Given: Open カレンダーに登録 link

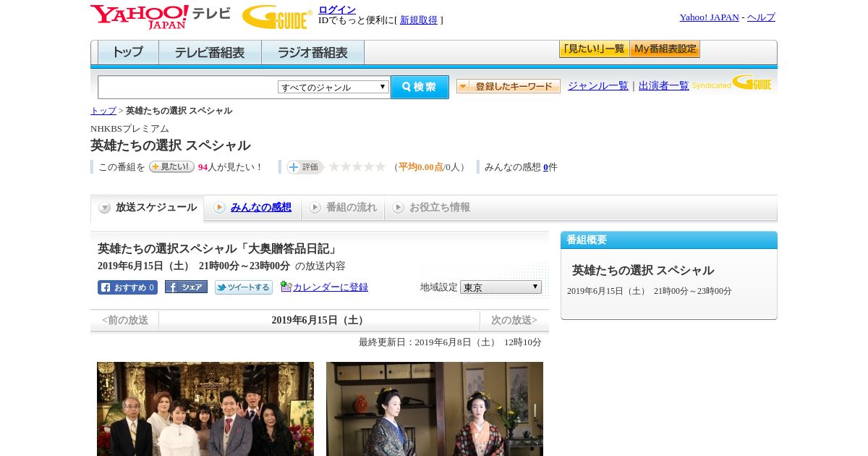Looking at the screenshot, I should click(331, 287).
